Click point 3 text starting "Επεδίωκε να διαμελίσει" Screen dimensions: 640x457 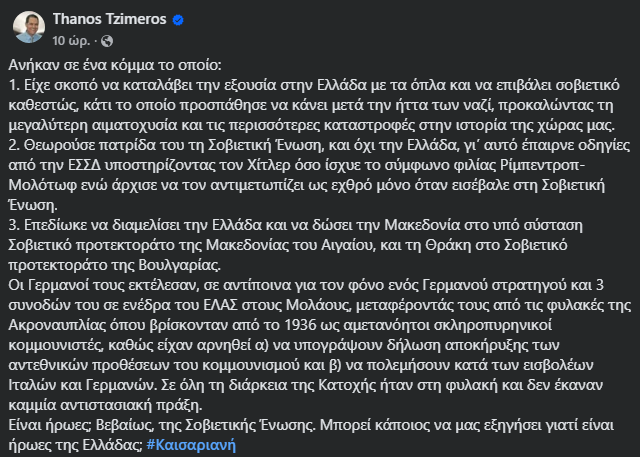coord(200,224)
